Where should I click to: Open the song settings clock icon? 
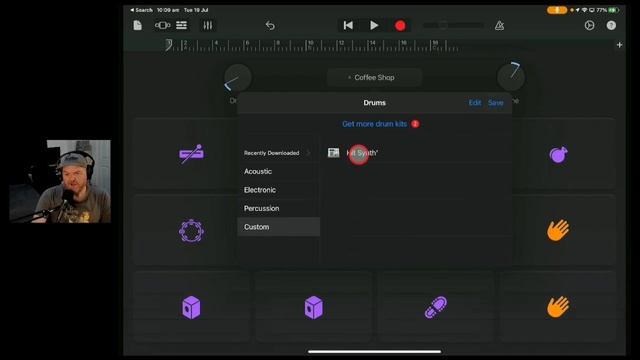tap(589, 25)
